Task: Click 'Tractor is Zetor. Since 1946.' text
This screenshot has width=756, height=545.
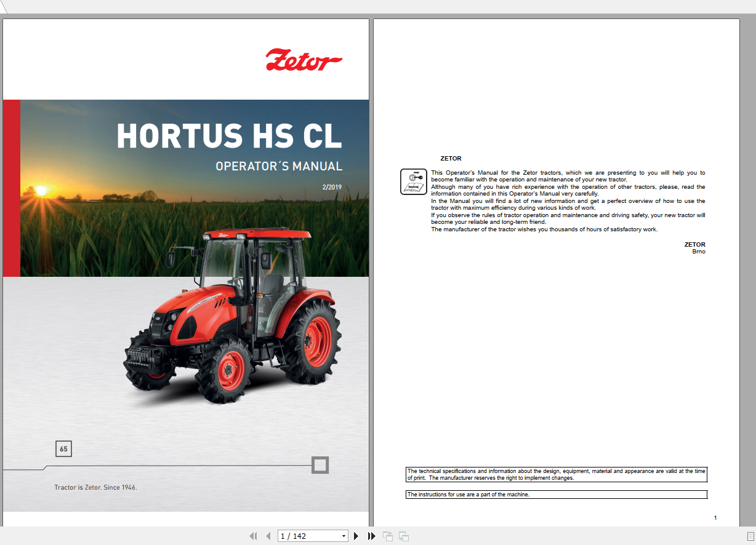Action: tap(95, 487)
